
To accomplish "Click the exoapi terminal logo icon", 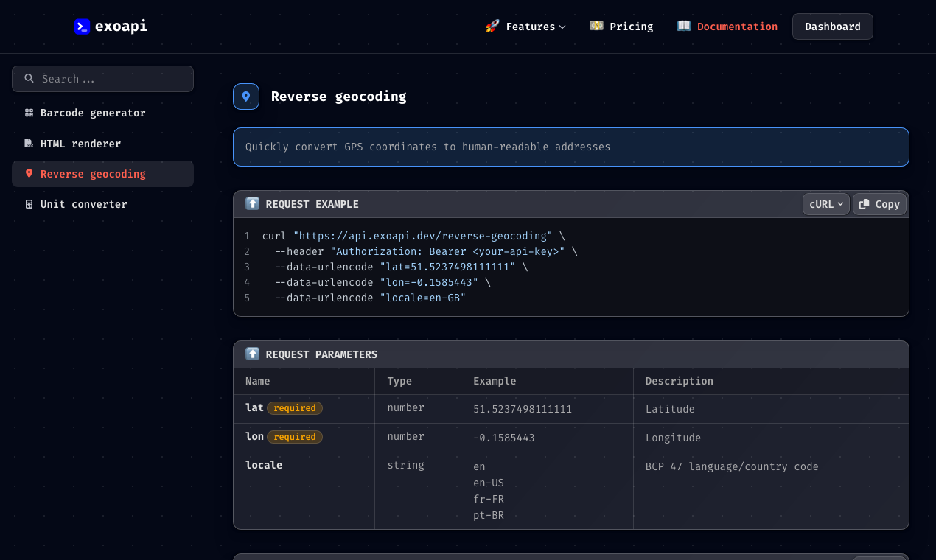I will click(82, 27).
